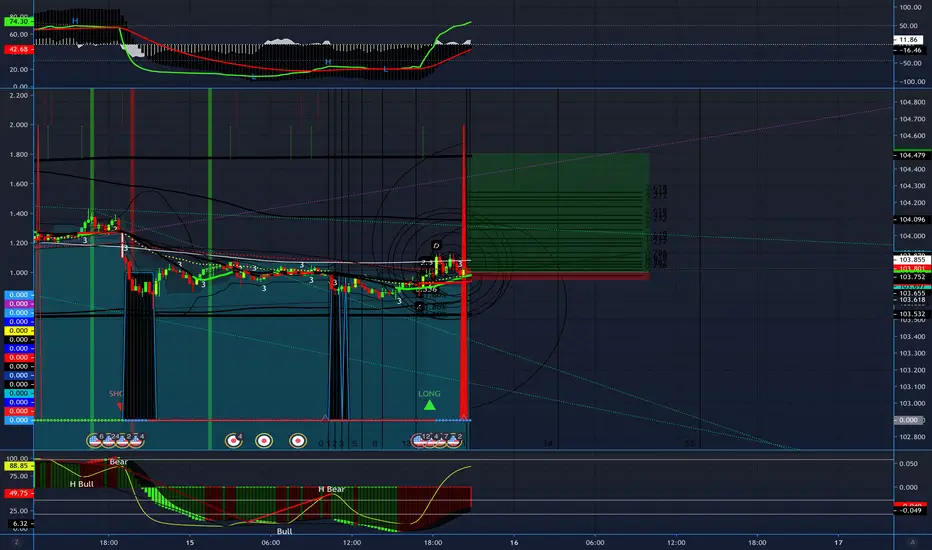
Task: Click the H Bull divergence label
Action: tap(81, 484)
